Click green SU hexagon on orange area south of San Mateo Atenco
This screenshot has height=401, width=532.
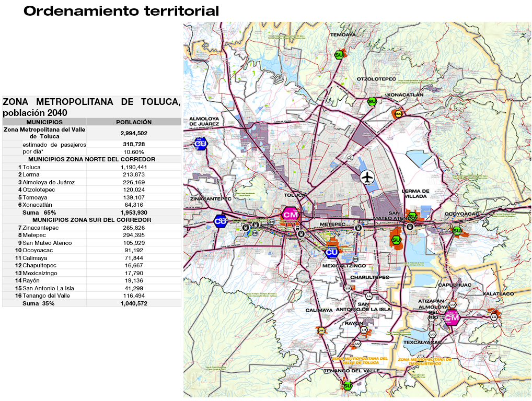pyautogui.click(x=396, y=240)
